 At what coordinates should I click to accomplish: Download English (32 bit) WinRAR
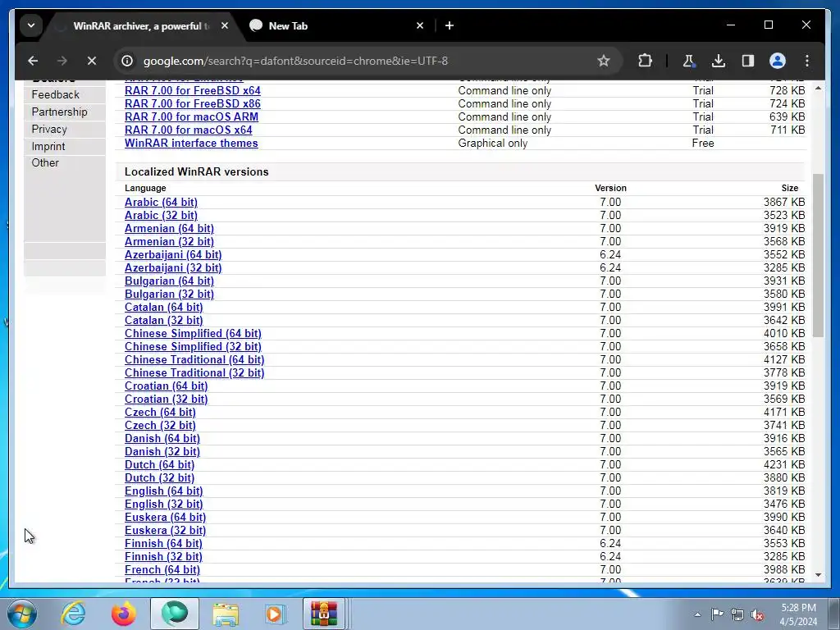coord(163,504)
